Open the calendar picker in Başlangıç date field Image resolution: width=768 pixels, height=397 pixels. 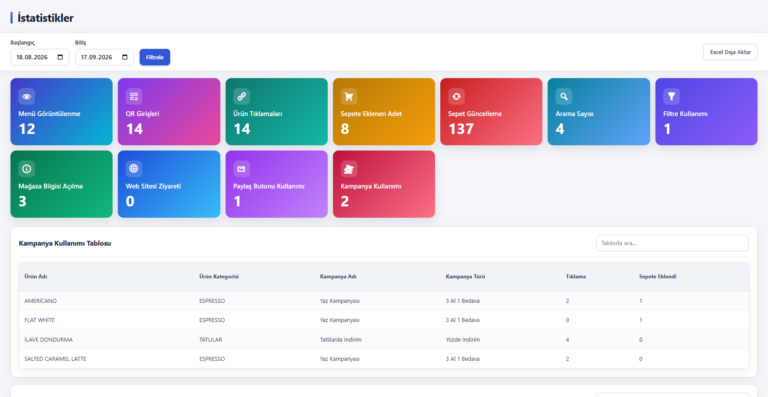60,57
